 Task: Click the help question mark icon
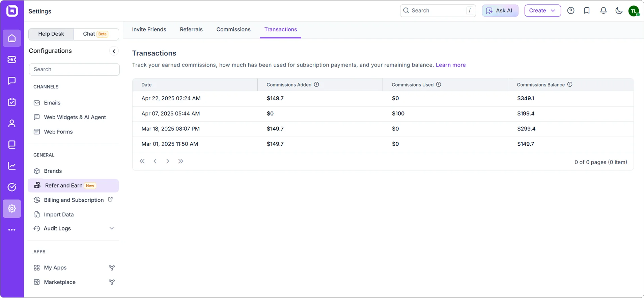(x=571, y=10)
